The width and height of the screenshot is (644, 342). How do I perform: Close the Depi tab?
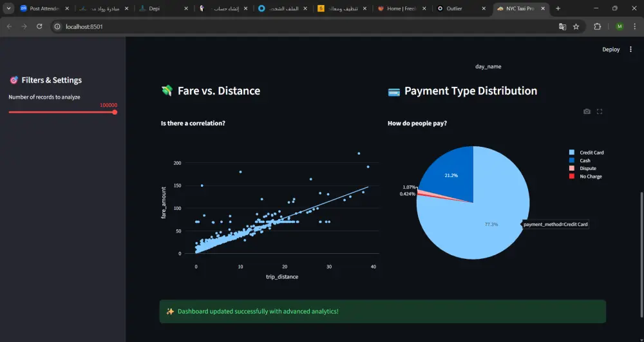(x=186, y=8)
